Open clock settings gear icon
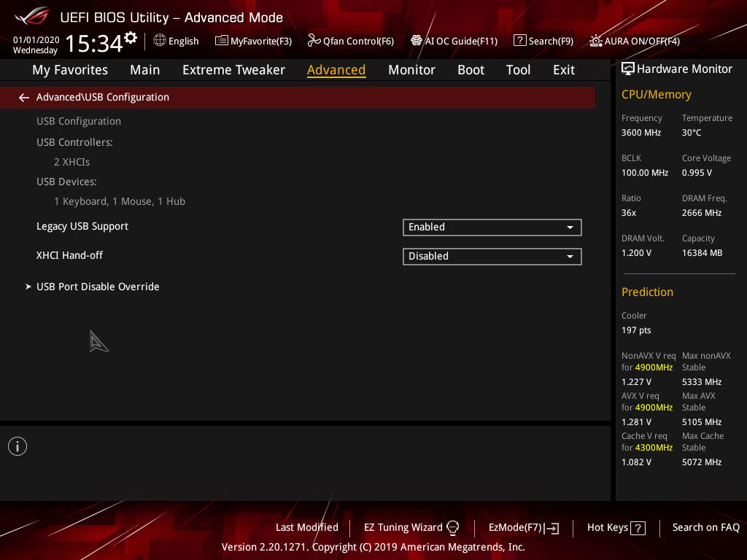 [x=131, y=38]
